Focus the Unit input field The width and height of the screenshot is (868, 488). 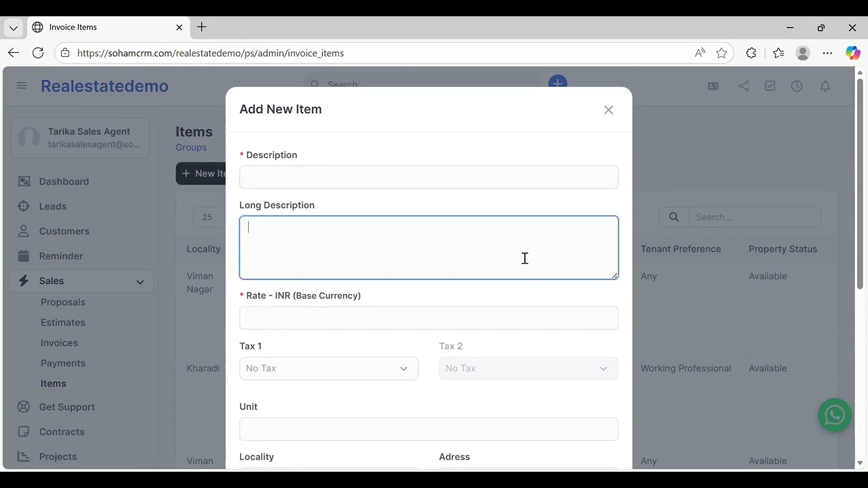click(x=429, y=429)
